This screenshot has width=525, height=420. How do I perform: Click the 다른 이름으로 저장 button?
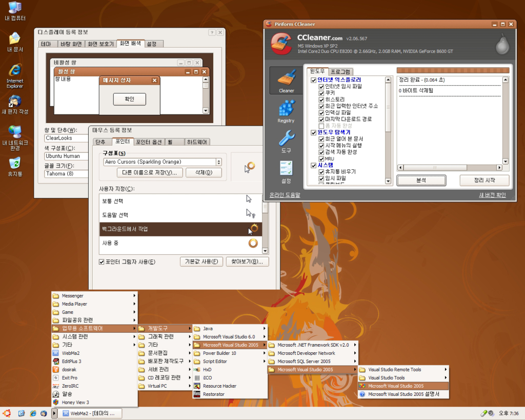(150, 172)
